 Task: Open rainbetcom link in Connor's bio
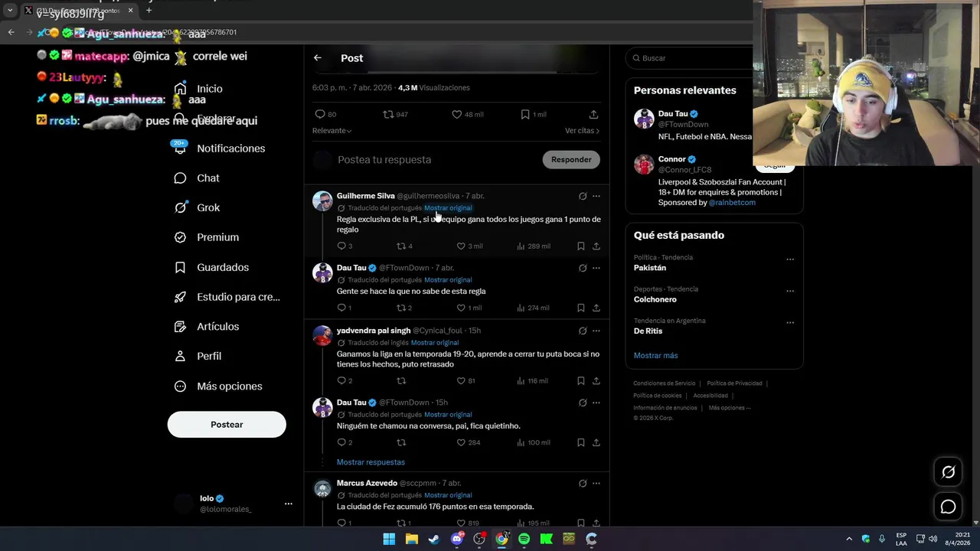point(732,203)
